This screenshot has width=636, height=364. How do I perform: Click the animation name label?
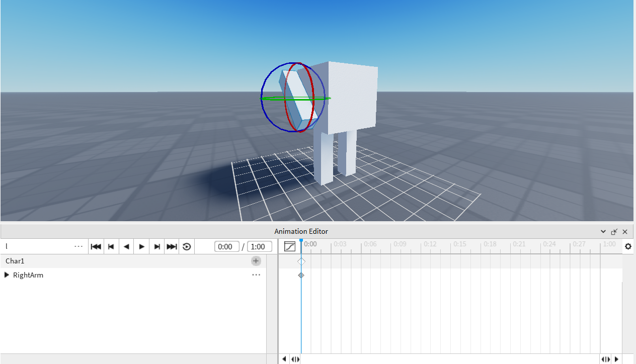(7, 246)
